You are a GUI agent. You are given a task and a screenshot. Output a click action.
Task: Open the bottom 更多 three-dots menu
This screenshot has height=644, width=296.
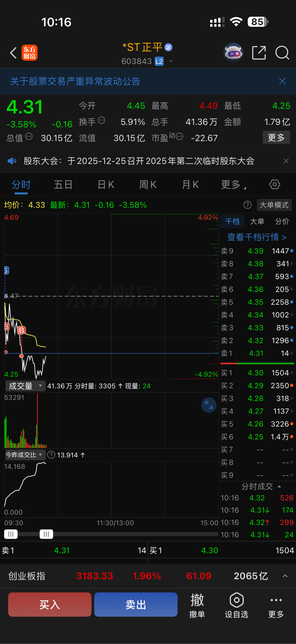tap(276, 605)
